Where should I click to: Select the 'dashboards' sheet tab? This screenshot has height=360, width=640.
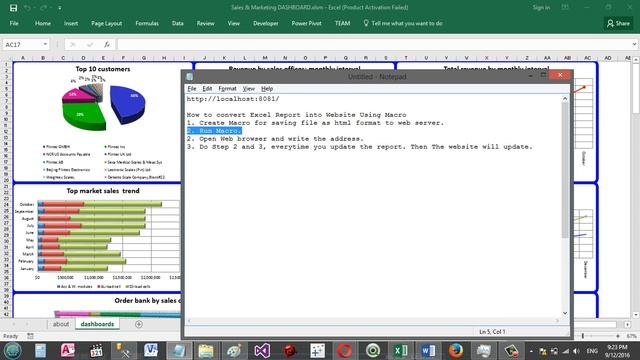(x=97, y=324)
